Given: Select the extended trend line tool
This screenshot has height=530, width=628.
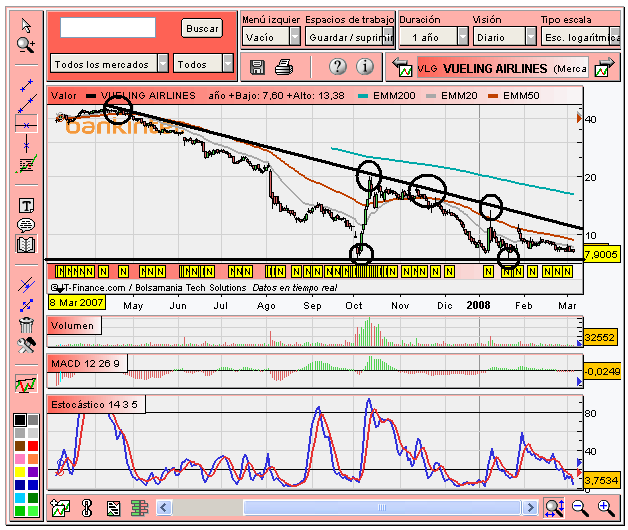Looking at the screenshot, I should (27, 104).
